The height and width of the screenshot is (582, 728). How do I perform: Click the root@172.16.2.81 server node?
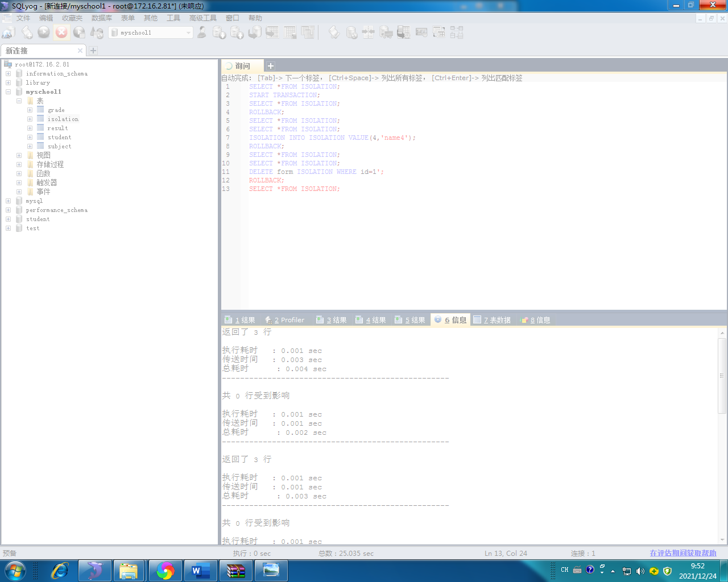[42, 65]
